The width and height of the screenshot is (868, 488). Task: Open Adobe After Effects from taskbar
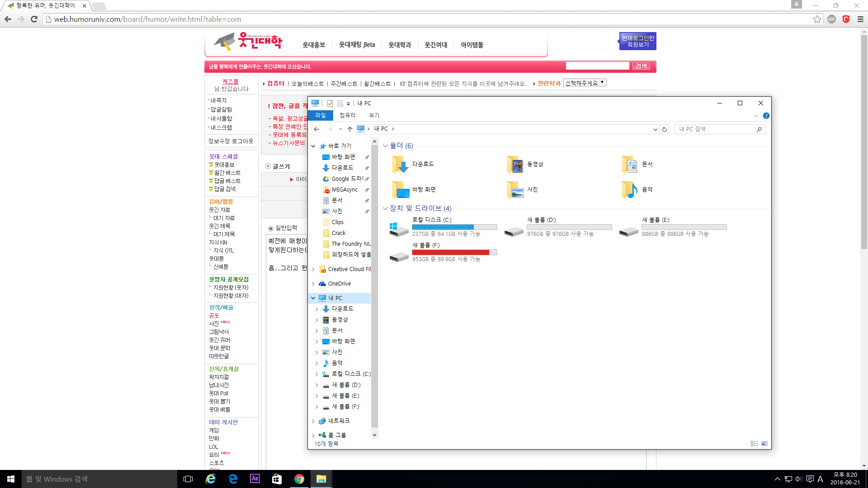tap(255, 479)
